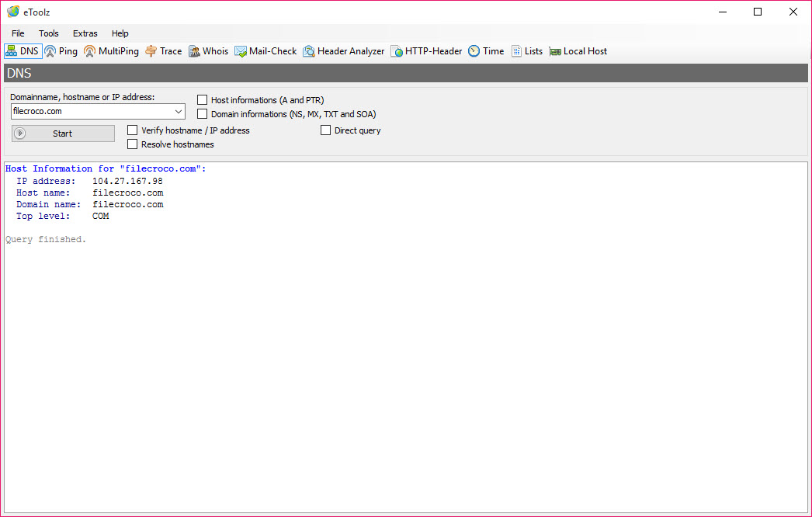Image resolution: width=812 pixels, height=517 pixels.
Task: Open the Header Analyzer tool
Action: pyautogui.click(x=343, y=51)
